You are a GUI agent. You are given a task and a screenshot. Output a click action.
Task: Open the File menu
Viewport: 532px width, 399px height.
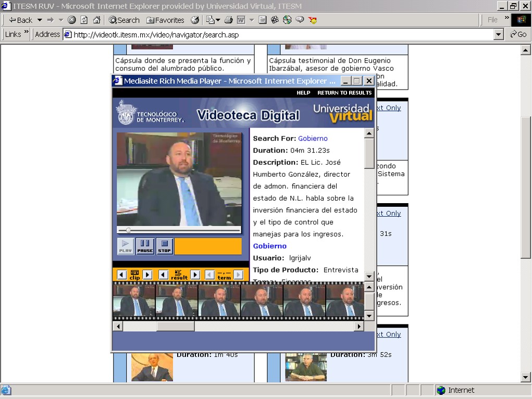pyautogui.click(x=492, y=20)
